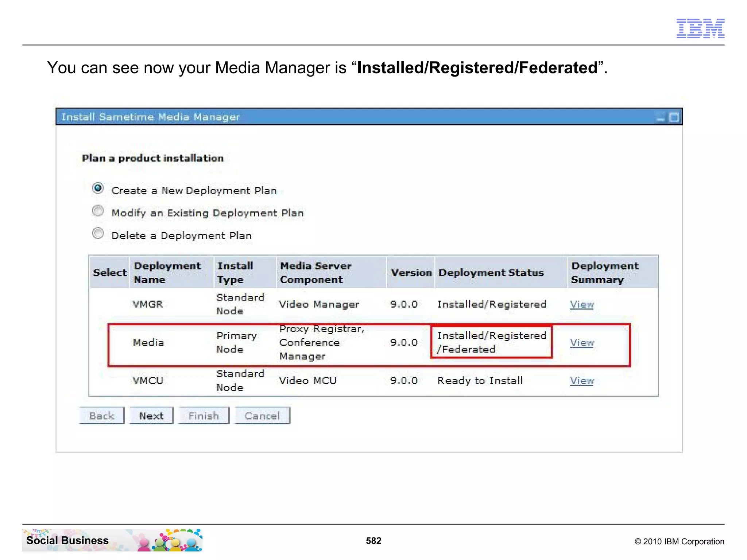Image resolution: width=747 pixels, height=560 pixels.
Task: Click the Video Manager component cell
Action: [319, 304]
